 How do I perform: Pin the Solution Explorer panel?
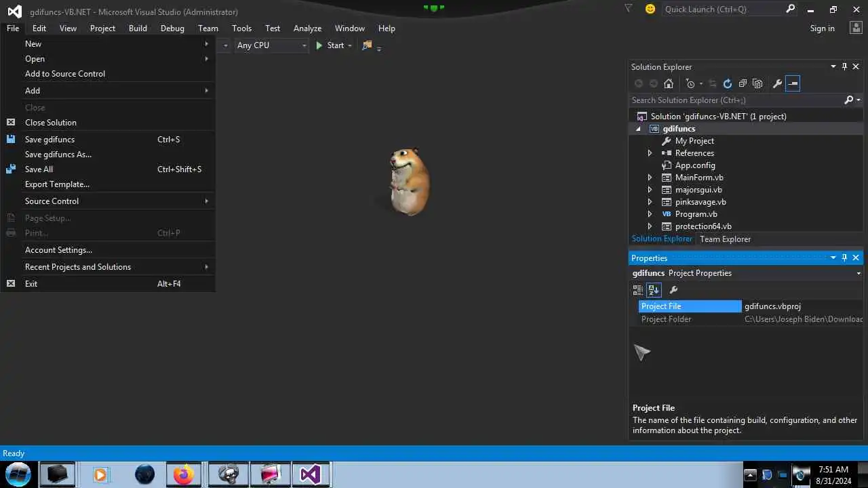click(x=844, y=66)
